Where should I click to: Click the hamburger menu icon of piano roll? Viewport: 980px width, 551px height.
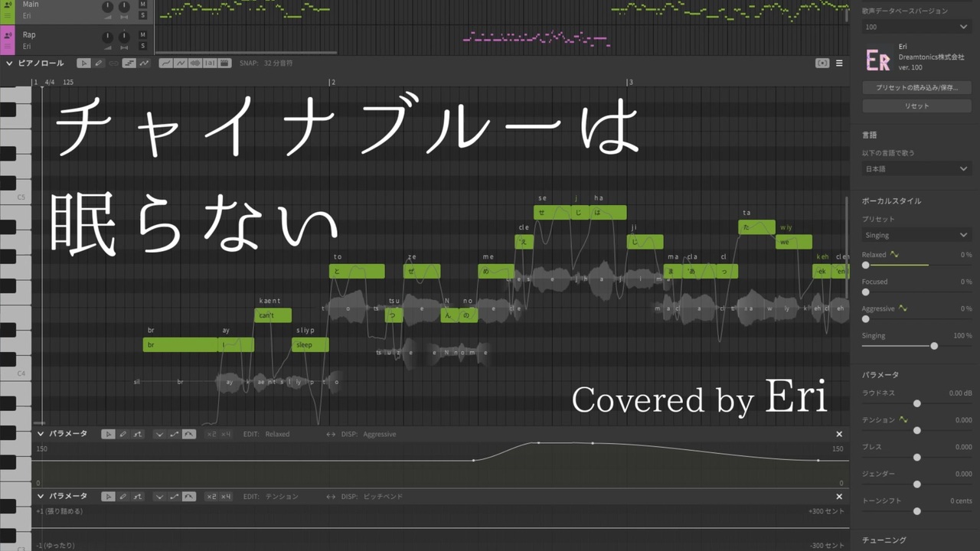(839, 64)
